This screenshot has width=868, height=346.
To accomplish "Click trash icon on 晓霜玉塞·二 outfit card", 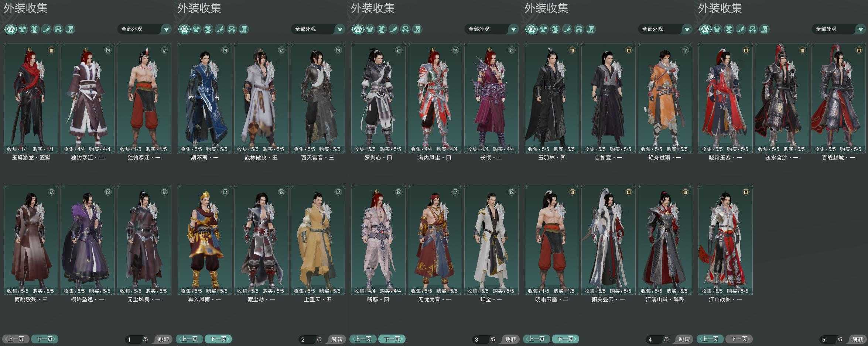I will pos(572,192).
